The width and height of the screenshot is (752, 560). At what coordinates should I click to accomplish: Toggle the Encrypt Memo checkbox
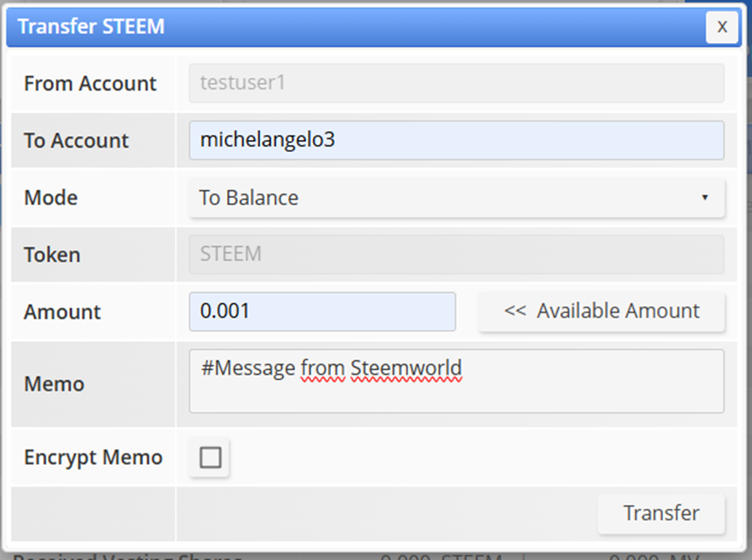(x=210, y=457)
